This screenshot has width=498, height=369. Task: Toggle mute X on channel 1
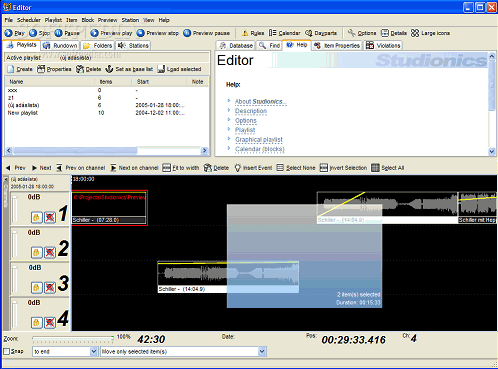point(50,217)
